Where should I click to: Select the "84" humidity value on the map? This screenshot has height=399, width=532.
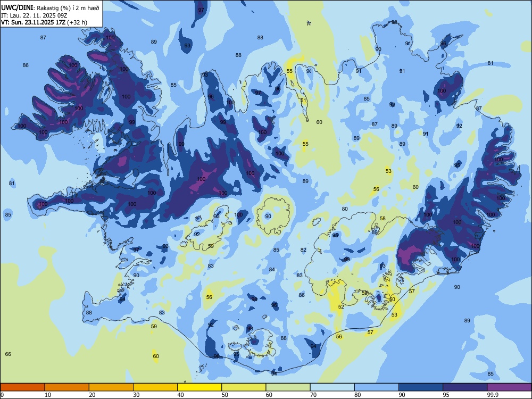pyautogui.click(x=272, y=269)
